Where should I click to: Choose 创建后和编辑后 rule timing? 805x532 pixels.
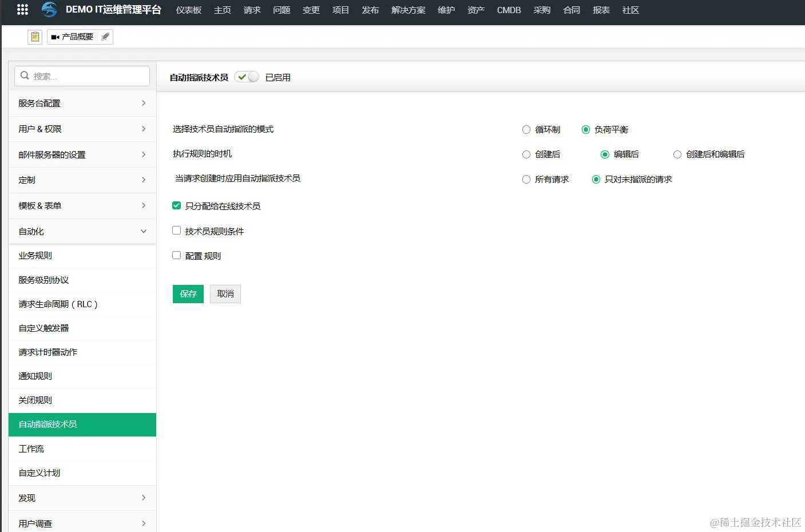[x=677, y=154]
